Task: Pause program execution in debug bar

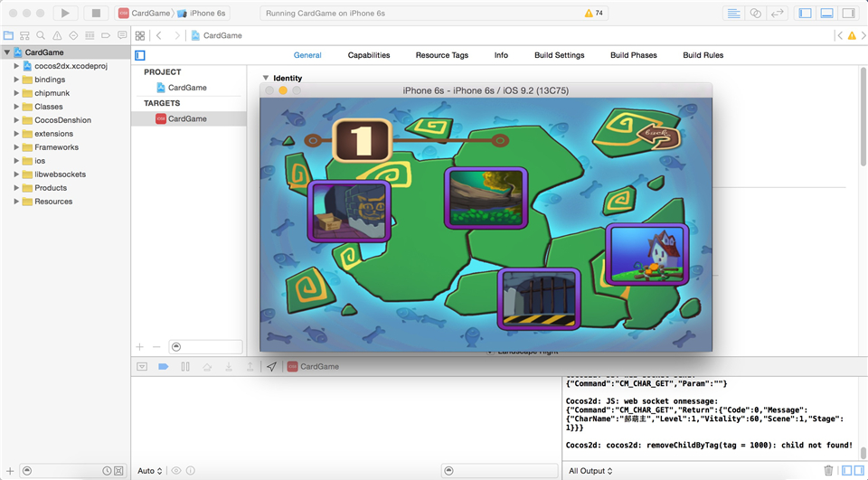Action: click(185, 366)
